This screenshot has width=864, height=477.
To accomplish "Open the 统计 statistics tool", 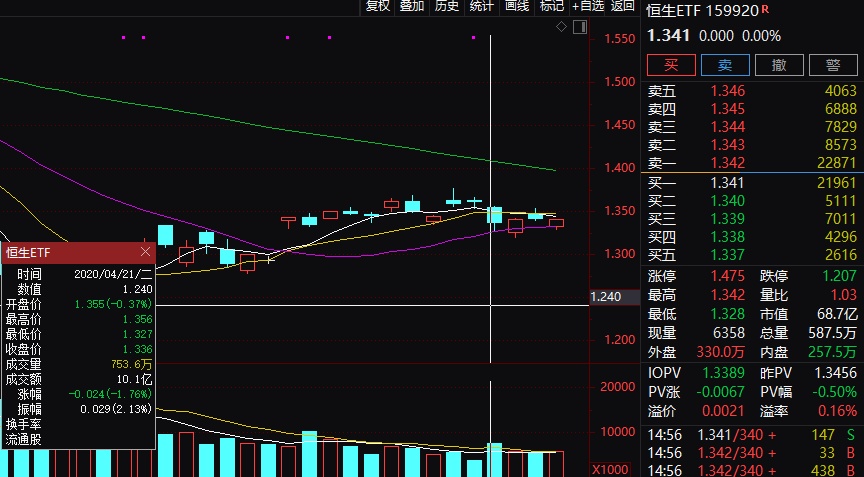I will coord(481,6).
